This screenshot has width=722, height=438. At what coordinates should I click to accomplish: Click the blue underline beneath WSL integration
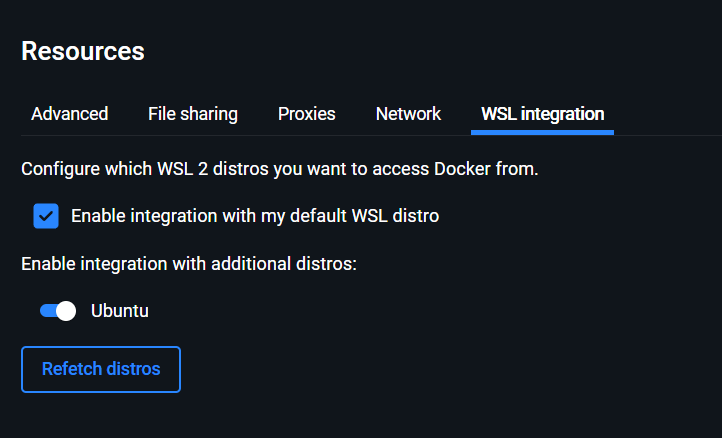(x=542, y=132)
